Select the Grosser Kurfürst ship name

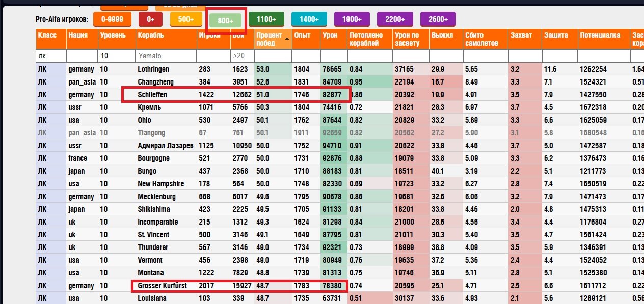(x=162, y=286)
